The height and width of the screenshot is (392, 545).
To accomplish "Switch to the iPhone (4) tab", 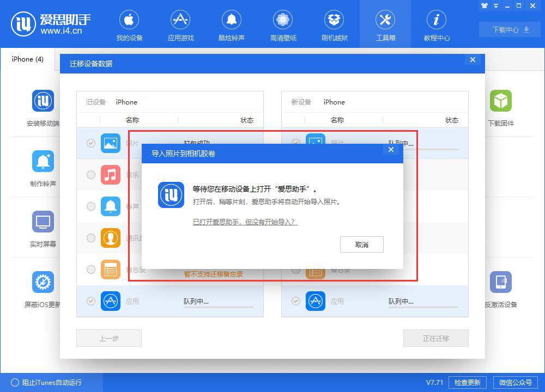I will [27, 59].
